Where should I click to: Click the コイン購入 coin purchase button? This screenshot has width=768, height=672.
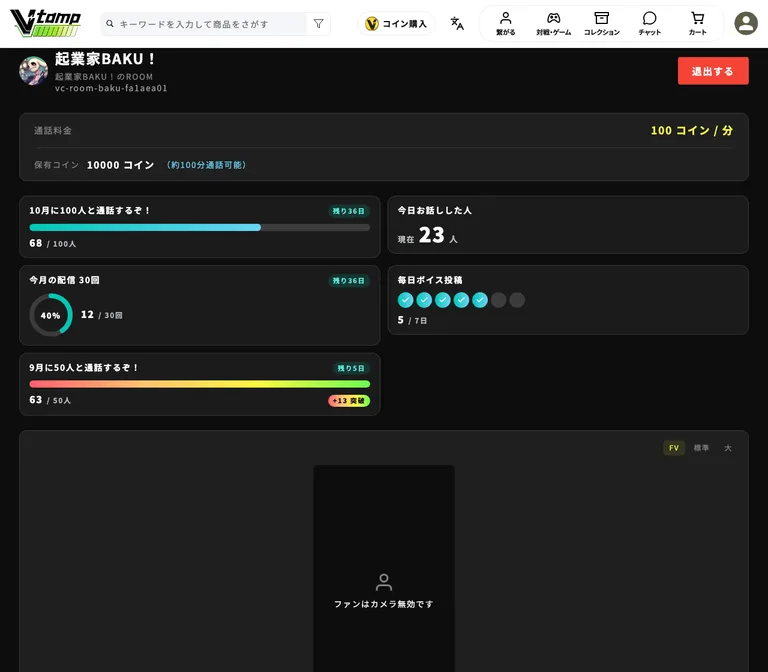396,24
